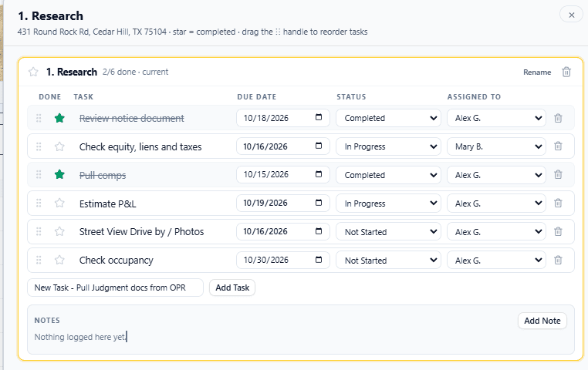The height and width of the screenshot is (370, 588).
Task: Open calendar picker for 10/19/2026 date
Action: tap(319, 203)
